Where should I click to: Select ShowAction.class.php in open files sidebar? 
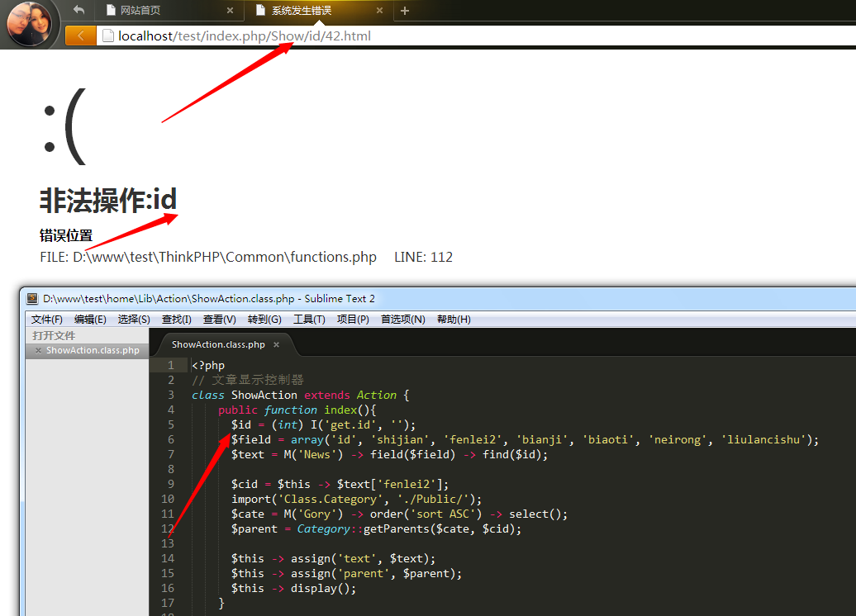pos(93,350)
